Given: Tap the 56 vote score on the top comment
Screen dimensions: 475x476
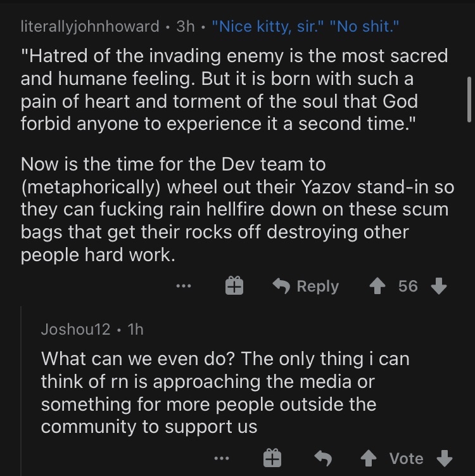Looking at the screenshot, I should pos(408,286).
